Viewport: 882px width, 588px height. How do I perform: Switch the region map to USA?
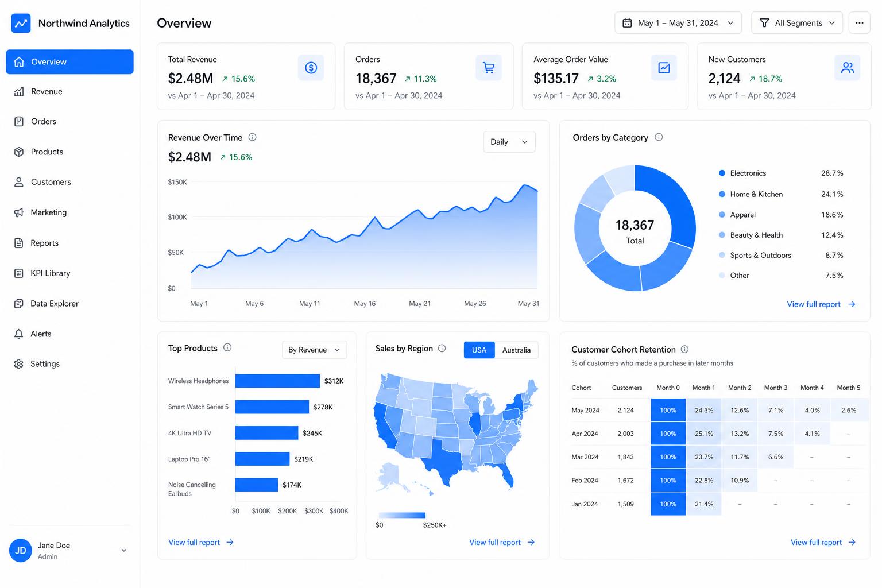[x=479, y=350]
